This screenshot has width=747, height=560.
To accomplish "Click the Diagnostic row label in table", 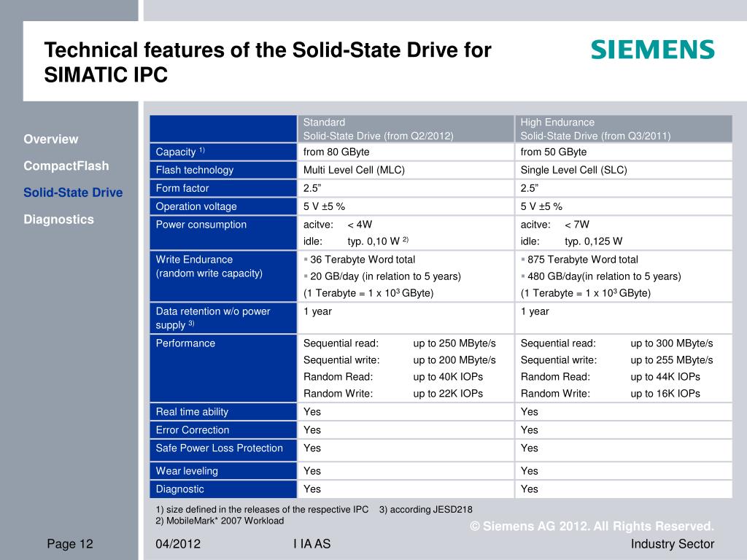I will pos(223,489).
